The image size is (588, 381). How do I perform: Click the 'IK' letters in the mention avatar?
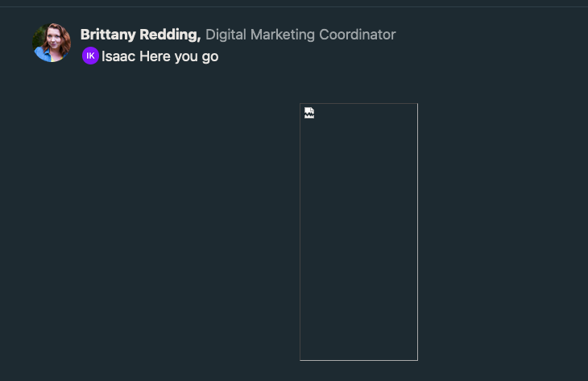click(x=90, y=56)
